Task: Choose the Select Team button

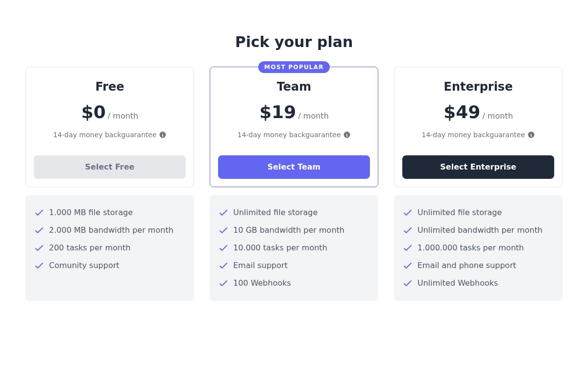Action: coord(294,167)
